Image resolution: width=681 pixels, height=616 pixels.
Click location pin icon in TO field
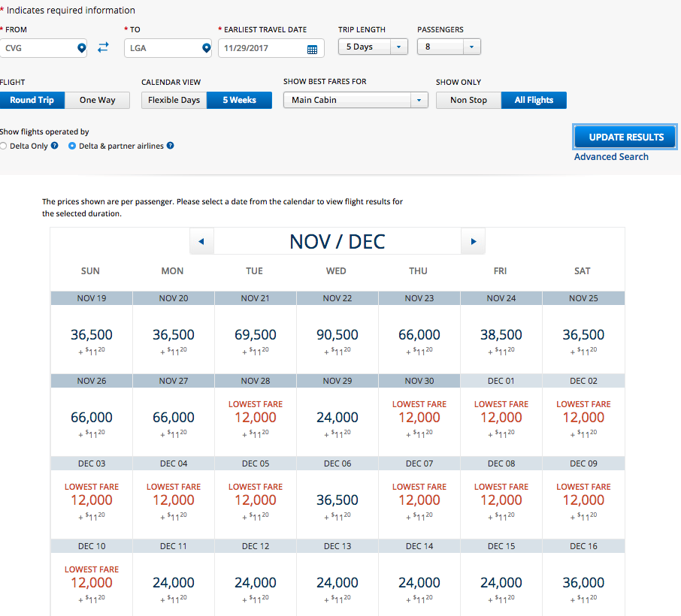tap(206, 48)
